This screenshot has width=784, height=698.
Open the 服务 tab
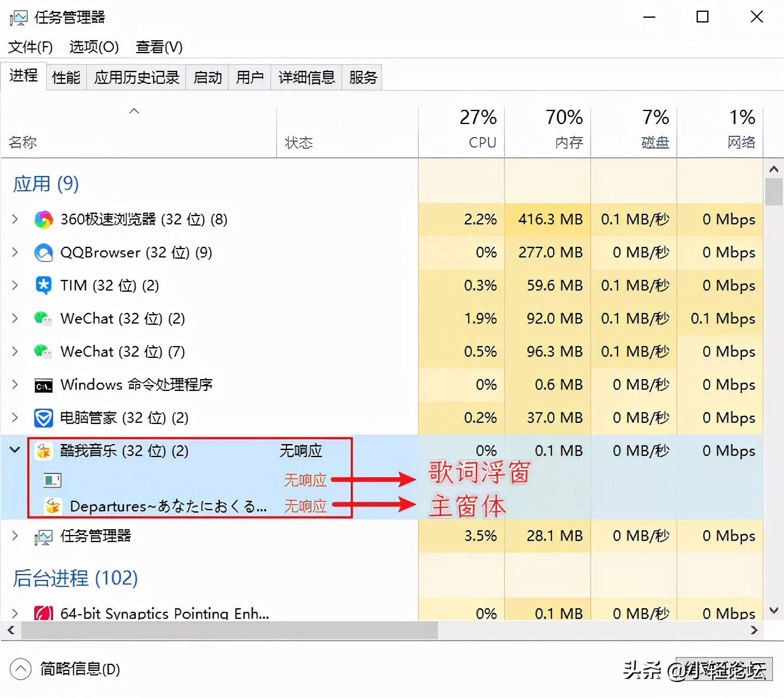[x=362, y=77]
